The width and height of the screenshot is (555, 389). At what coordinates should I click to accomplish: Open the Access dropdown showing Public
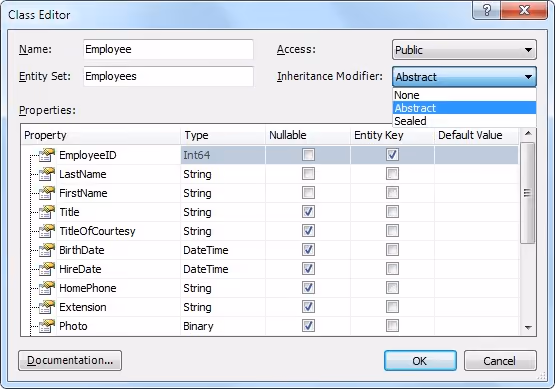464,50
